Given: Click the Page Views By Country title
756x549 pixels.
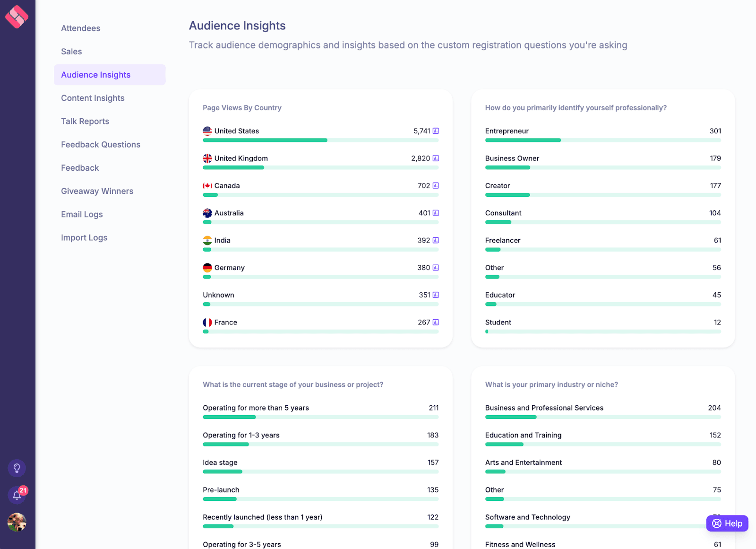Looking at the screenshot, I should (x=242, y=108).
